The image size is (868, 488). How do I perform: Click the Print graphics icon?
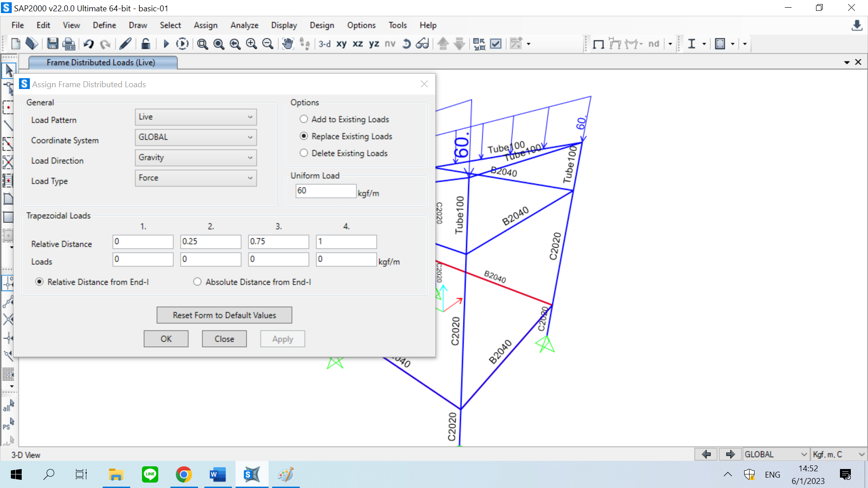coord(69,44)
